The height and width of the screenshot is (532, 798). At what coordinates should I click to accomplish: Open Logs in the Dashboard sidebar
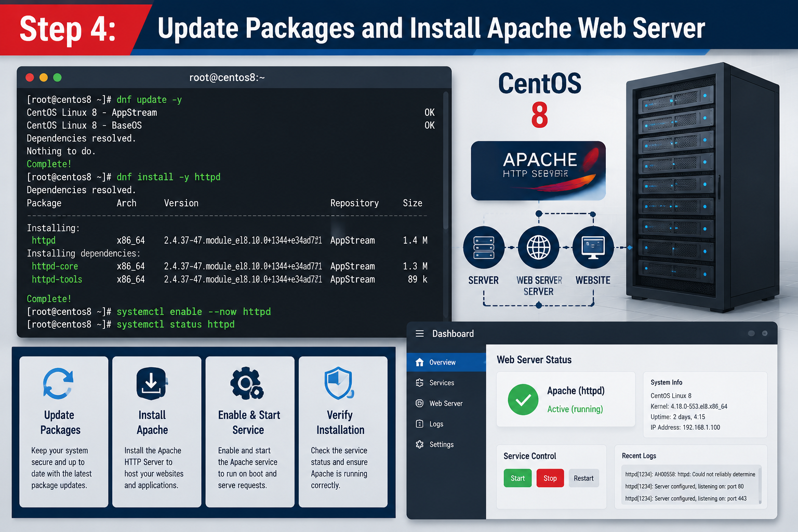click(446, 424)
